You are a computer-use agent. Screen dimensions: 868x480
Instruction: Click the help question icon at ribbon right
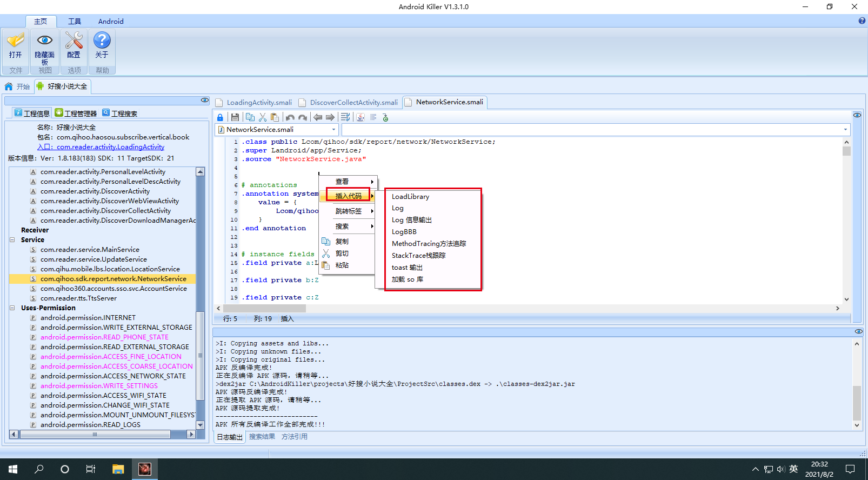tap(862, 21)
